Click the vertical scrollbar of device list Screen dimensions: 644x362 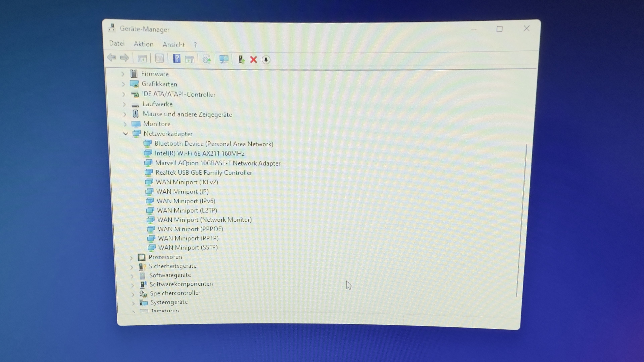coord(522,220)
